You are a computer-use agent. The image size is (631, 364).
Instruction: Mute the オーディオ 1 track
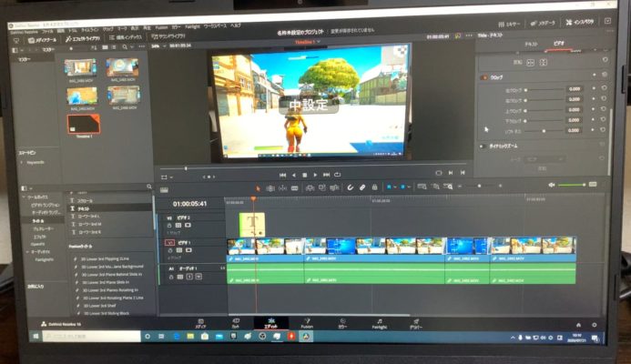(198, 277)
